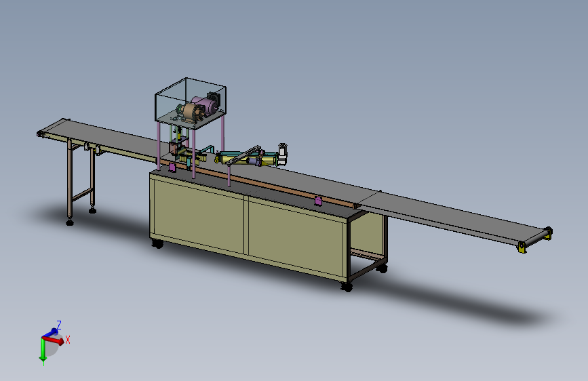Select the white component at cylinder end
This screenshot has height=381, width=588.
click(282, 154)
